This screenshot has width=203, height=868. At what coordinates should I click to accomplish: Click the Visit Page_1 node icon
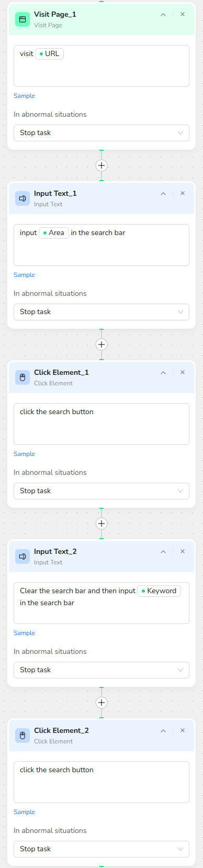click(22, 19)
